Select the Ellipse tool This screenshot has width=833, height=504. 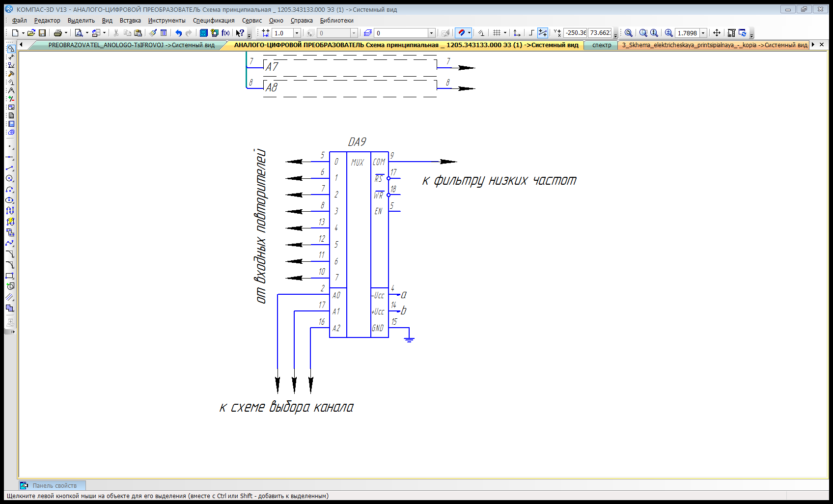click(10, 200)
